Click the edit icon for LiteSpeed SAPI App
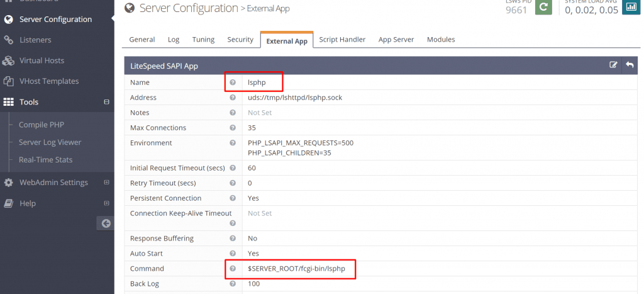 click(613, 65)
